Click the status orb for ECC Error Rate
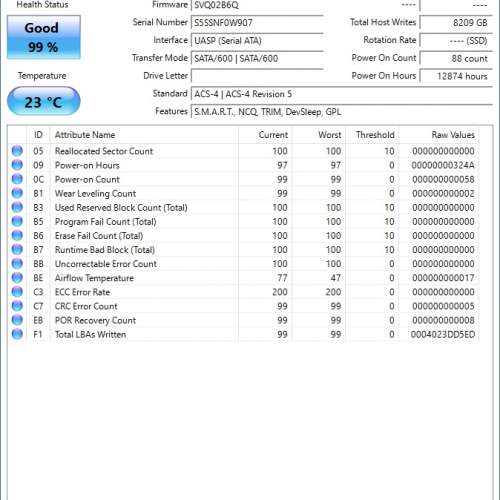 pos(17,292)
